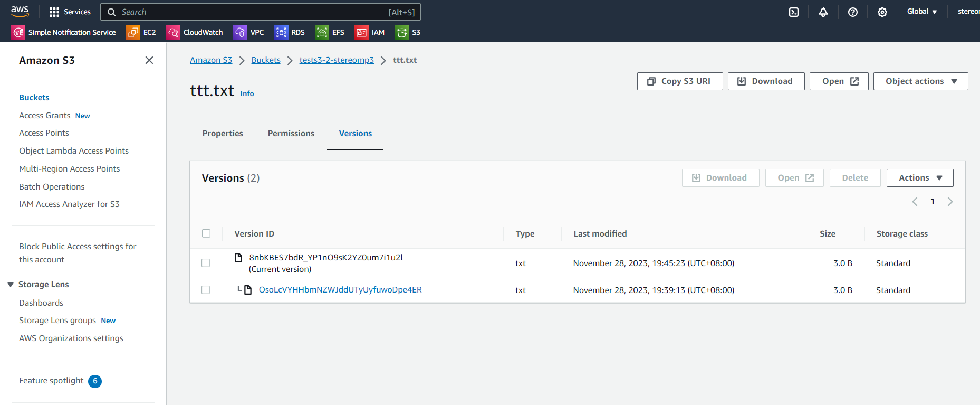
Task: Open Batch Operations in sidebar
Action: tap(52, 187)
